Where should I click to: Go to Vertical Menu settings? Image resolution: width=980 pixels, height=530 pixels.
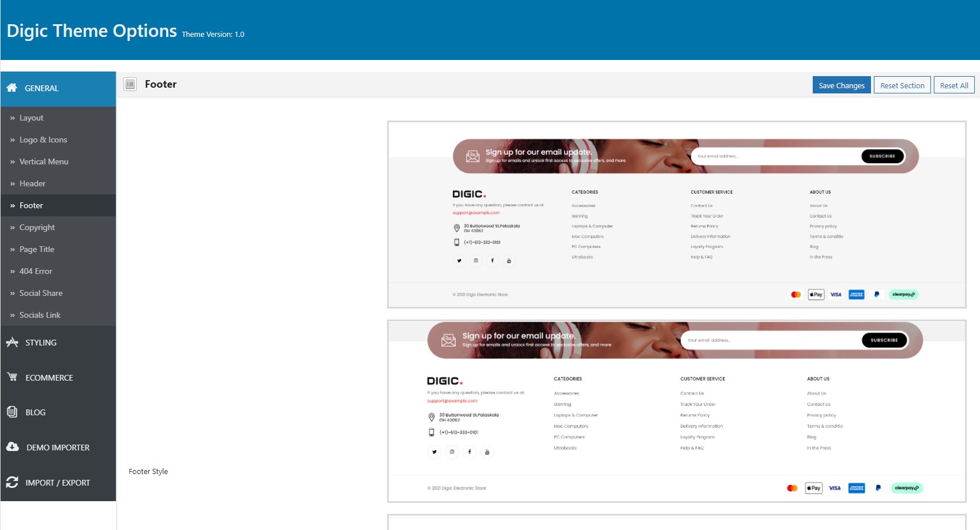click(x=58, y=161)
